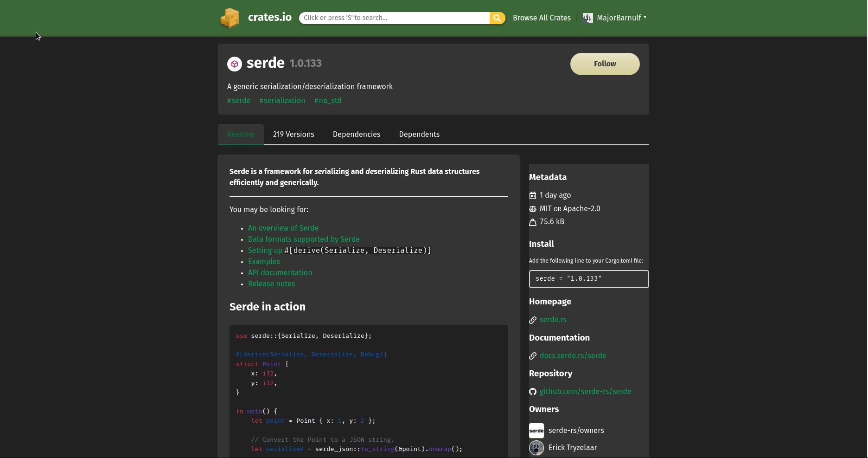
Task: Click the MajorBarnulf user avatar
Action: (587, 18)
